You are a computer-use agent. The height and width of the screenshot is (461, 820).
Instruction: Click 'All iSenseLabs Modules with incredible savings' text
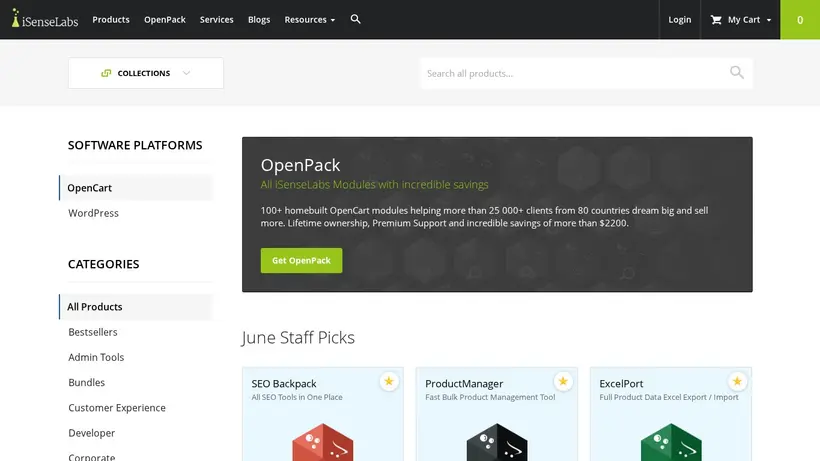374,185
